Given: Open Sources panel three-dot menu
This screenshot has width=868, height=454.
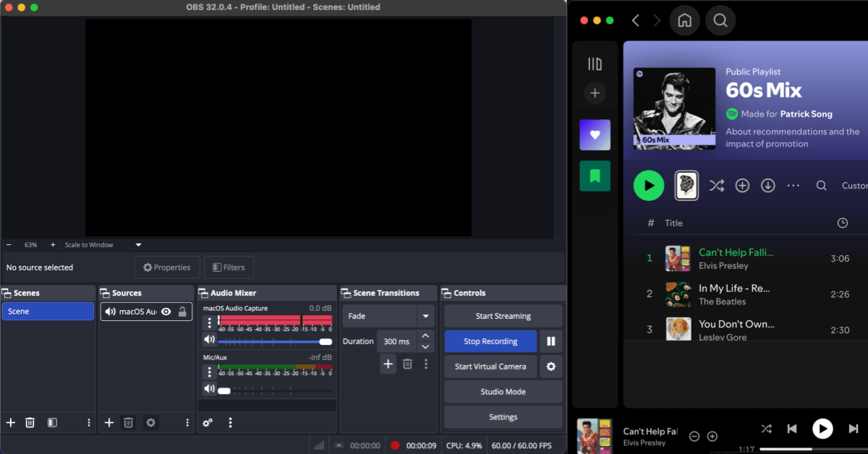Looking at the screenshot, I should [187, 422].
